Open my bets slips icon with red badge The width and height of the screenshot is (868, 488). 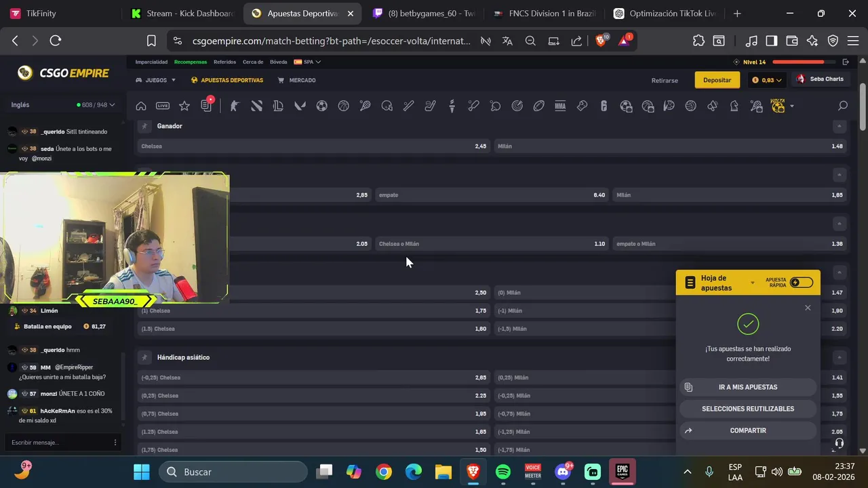(x=207, y=105)
